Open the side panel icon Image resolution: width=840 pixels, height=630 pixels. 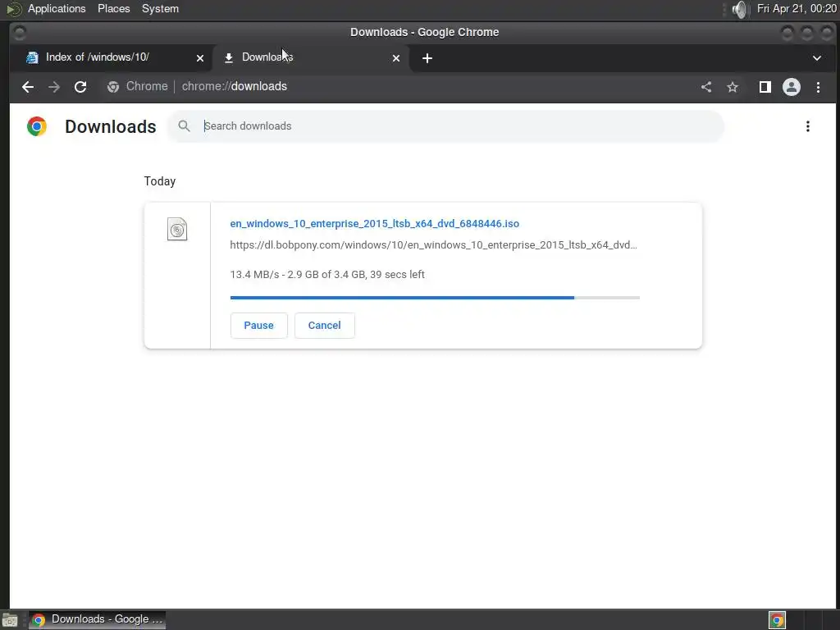point(765,87)
